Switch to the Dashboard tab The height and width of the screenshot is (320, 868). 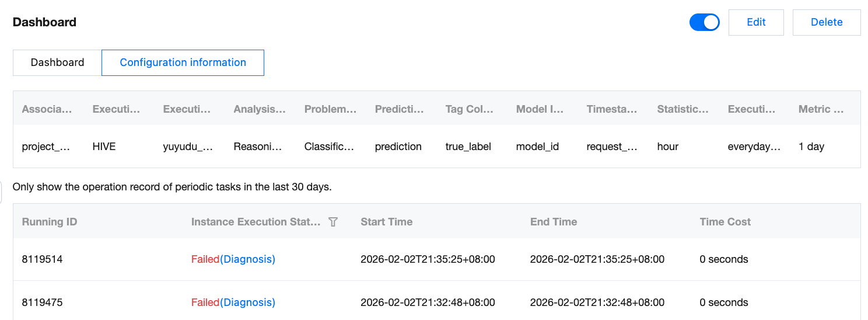[x=57, y=62]
